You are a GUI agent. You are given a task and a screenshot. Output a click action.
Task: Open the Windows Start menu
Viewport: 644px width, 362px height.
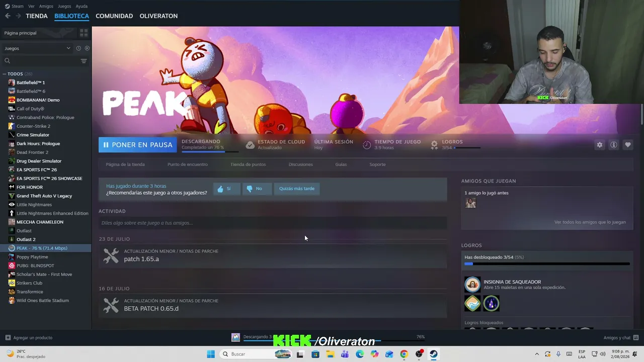(211, 354)
